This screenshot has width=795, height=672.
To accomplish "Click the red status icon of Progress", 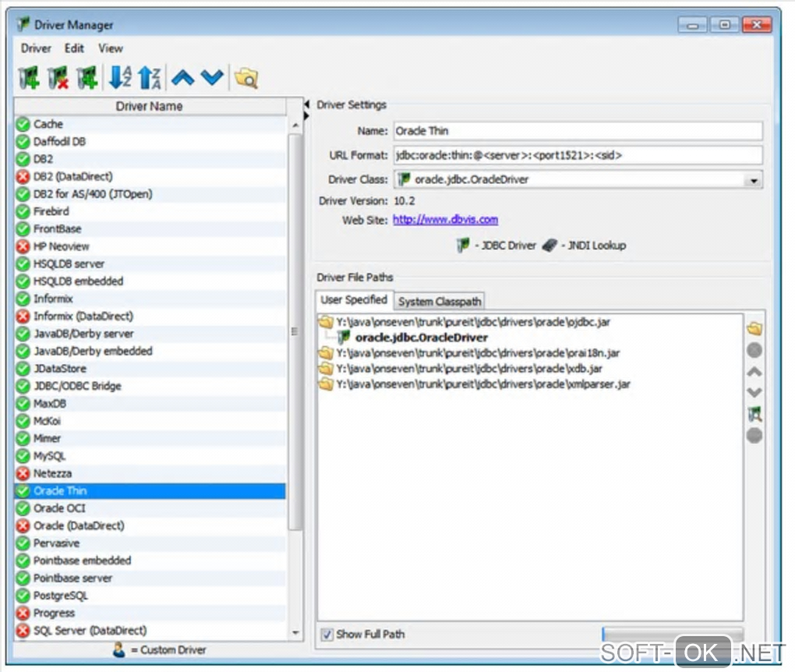I will pos(23,614).
